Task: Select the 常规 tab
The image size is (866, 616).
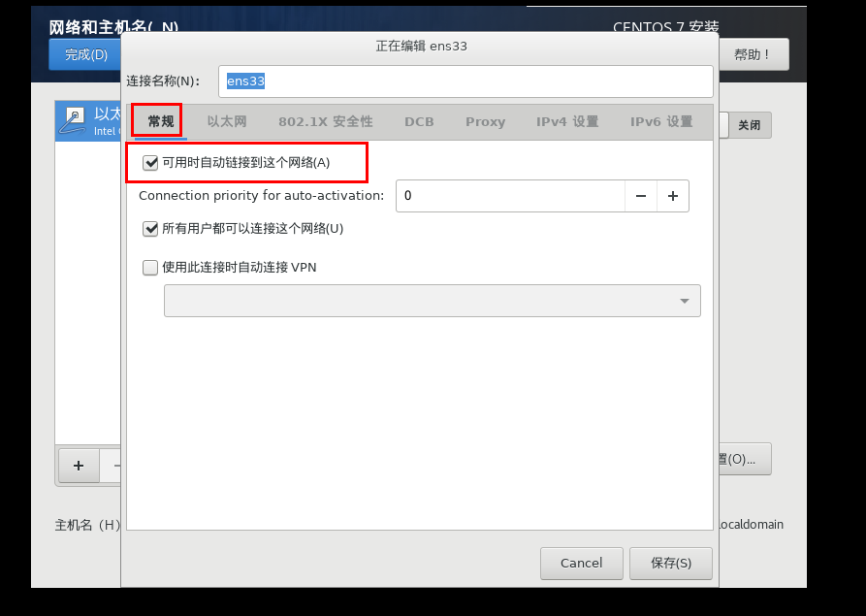Action: tap(161, 121)
